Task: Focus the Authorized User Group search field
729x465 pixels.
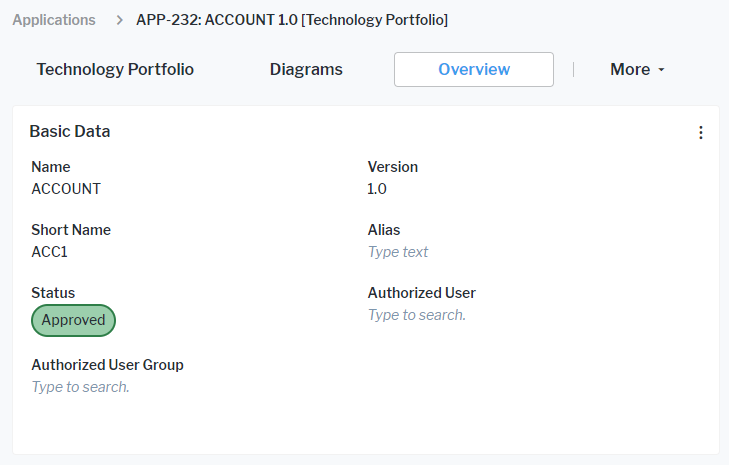Action: [x=81, y=387]
